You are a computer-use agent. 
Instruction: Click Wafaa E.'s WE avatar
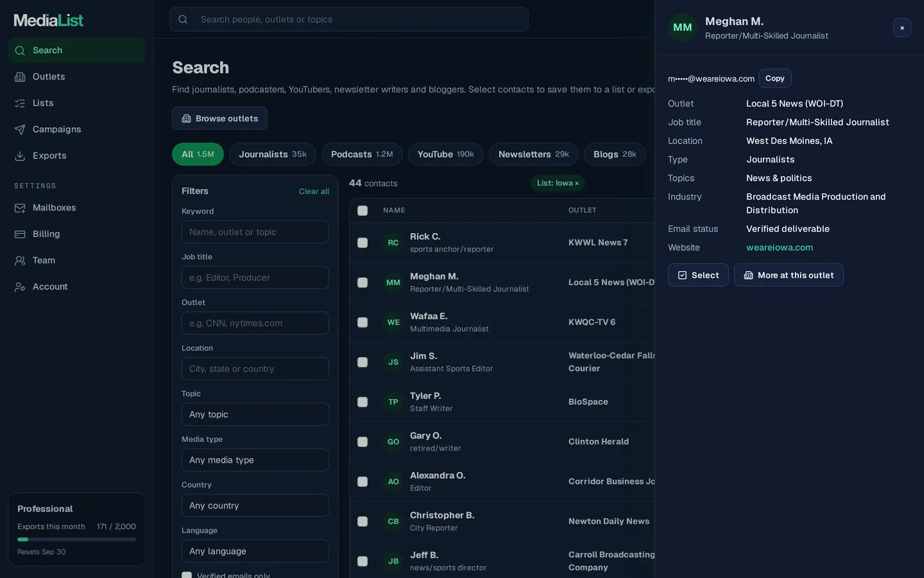[393, 322]
